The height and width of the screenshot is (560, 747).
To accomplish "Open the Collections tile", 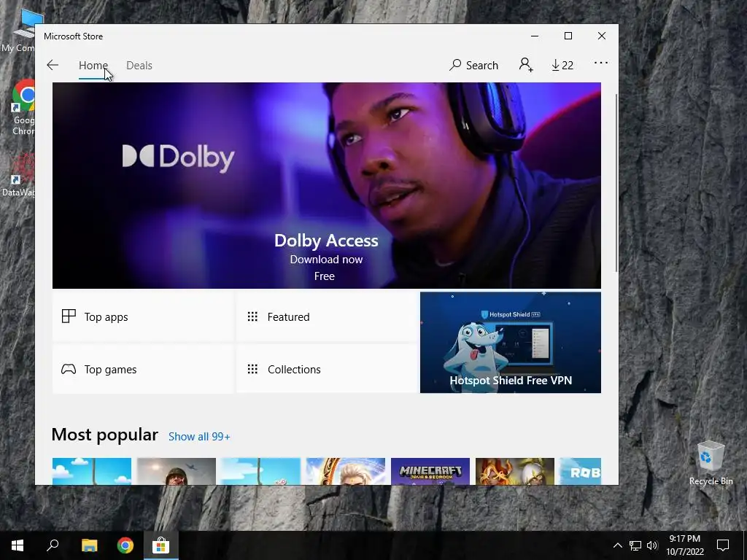I will click(x=327, y=369).
